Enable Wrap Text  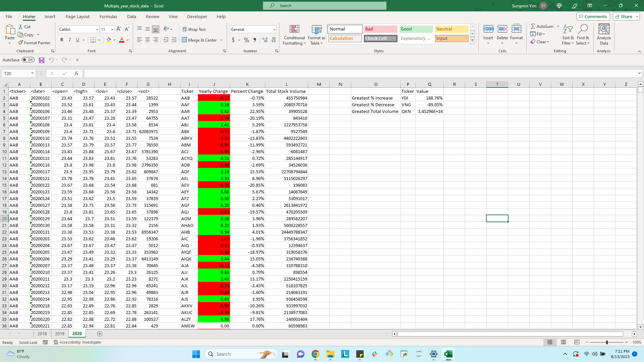(194, 29)
